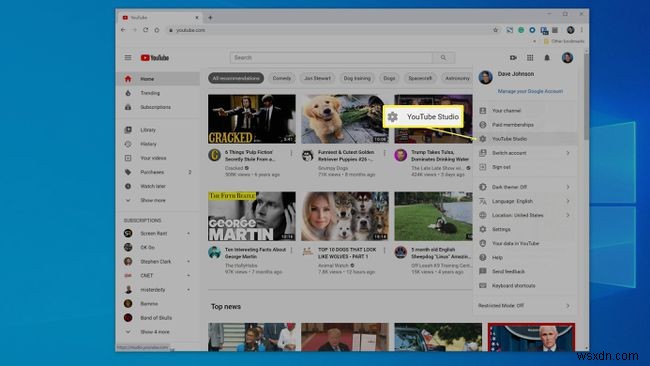
Task: Open Chrome's three-dot menu
Action: [x=582, y=30]
